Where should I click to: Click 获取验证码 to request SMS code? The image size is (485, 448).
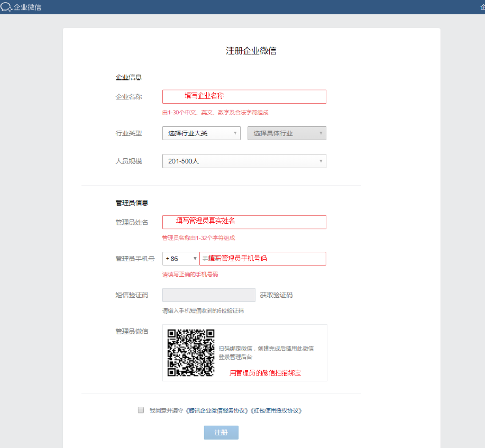[x=276, y=295]
